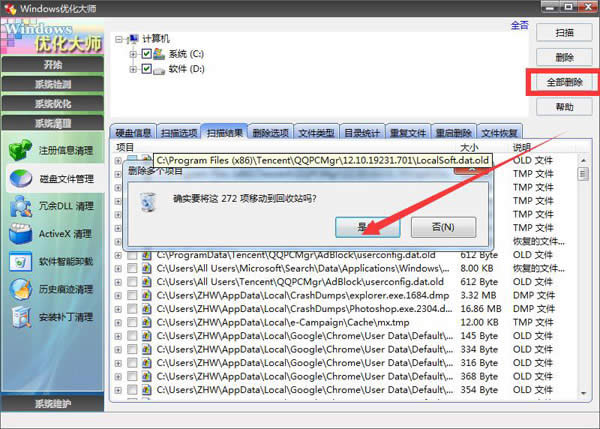
Task: Click the results list scroll-down arrow
Action: pos(583,393)
